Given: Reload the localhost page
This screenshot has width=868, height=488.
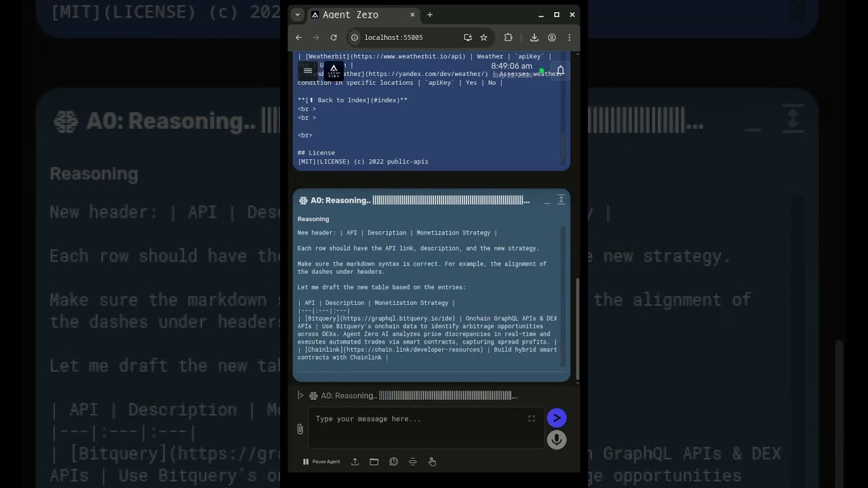Looking at the screenshot, I should point(334,38).
